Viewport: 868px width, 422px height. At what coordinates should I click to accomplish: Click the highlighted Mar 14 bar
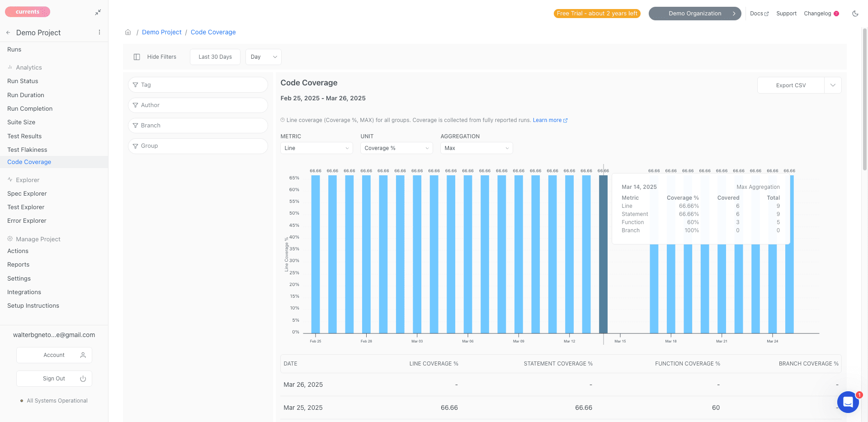click(603, 254)
